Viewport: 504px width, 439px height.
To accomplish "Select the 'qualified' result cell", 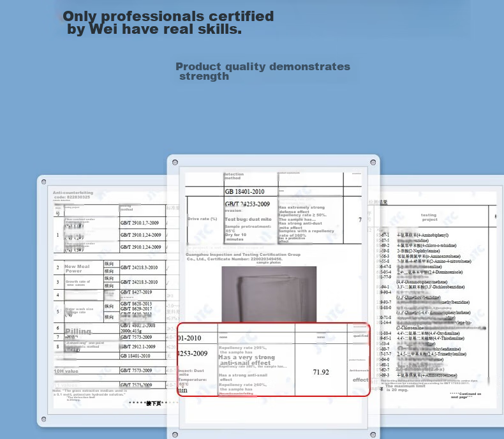I will pyautogui.click(x=360, y=336).
